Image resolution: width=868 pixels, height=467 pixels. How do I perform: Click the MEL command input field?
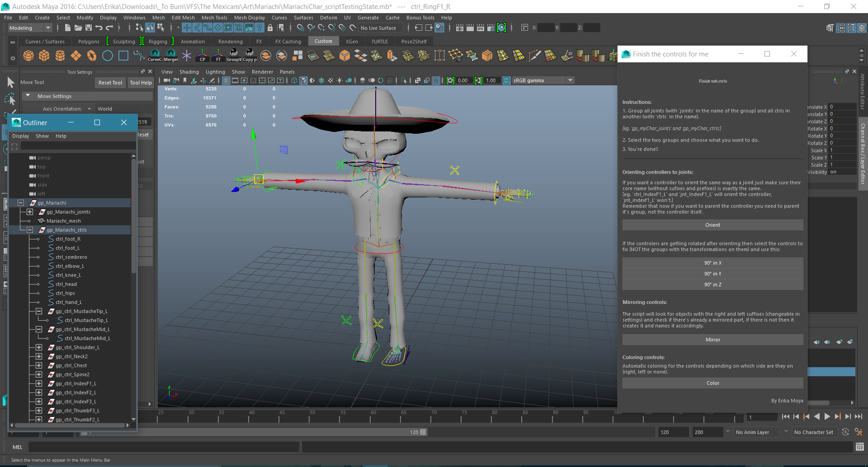coord(163,447)
